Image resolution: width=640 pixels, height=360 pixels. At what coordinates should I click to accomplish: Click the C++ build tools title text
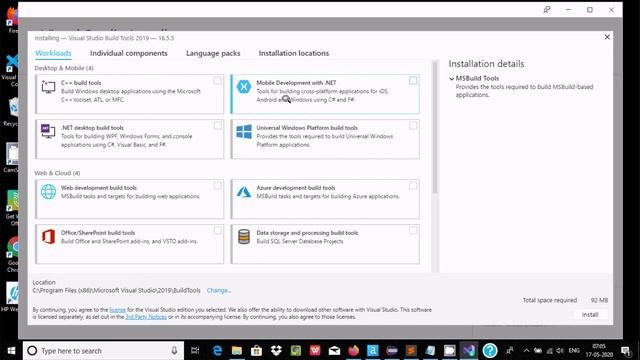81,82
